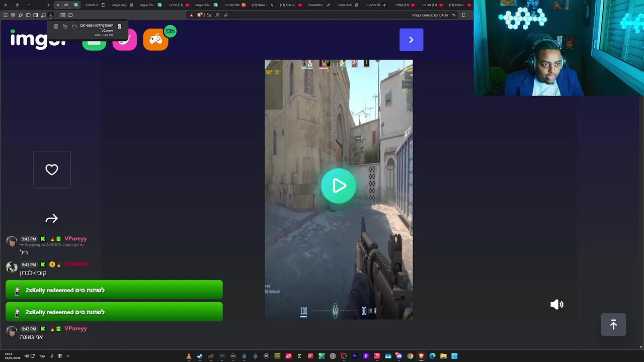Play the Imgur video clip
Screen dimensions: 644x362
(339, 186)
